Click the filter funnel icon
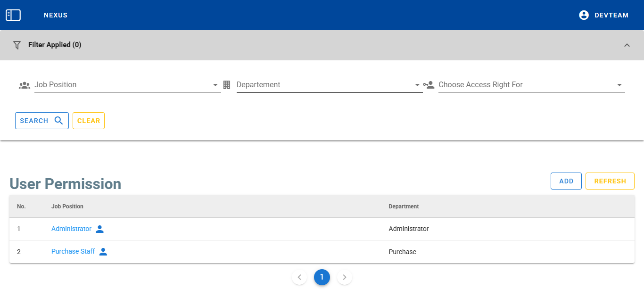 [17, 45]
